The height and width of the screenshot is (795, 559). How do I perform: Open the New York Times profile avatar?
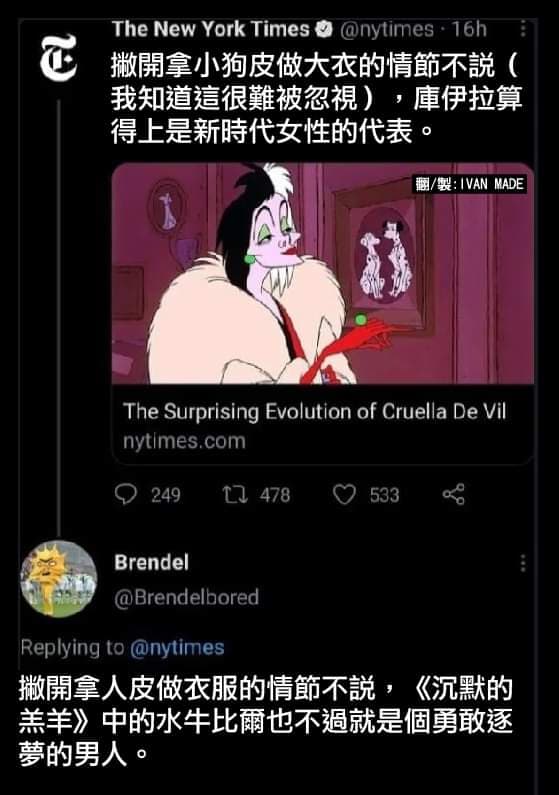point(59,59)
